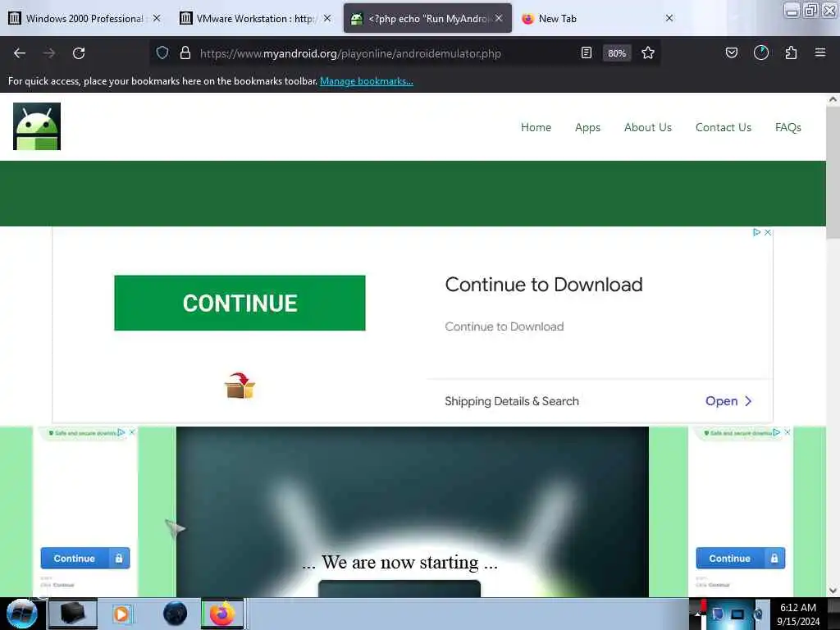Open the Extensions puzzle icon
Screen dimensions: 840x630
(x=791, y=52)
